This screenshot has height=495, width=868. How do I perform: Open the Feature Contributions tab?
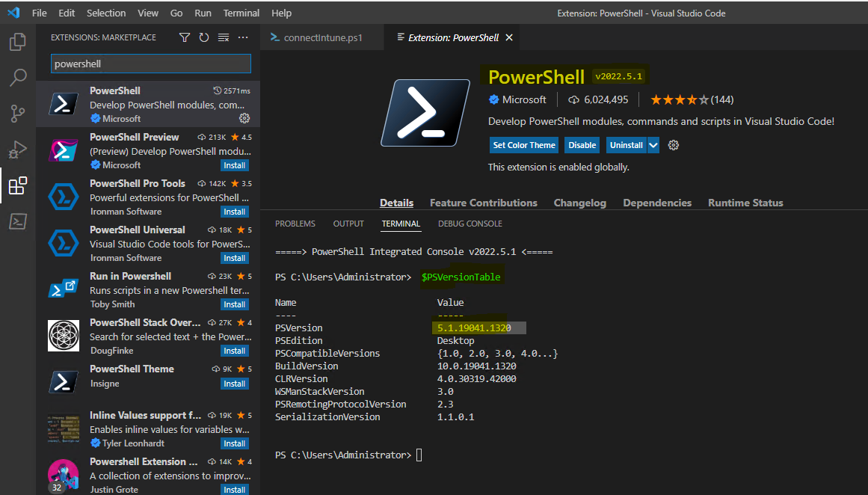[x=483, y=203]
